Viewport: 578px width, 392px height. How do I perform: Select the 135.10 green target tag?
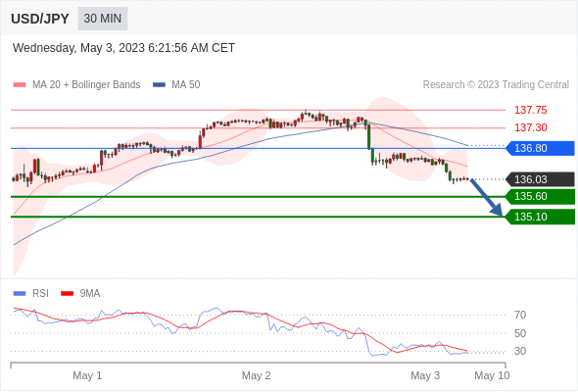point(541,217)
